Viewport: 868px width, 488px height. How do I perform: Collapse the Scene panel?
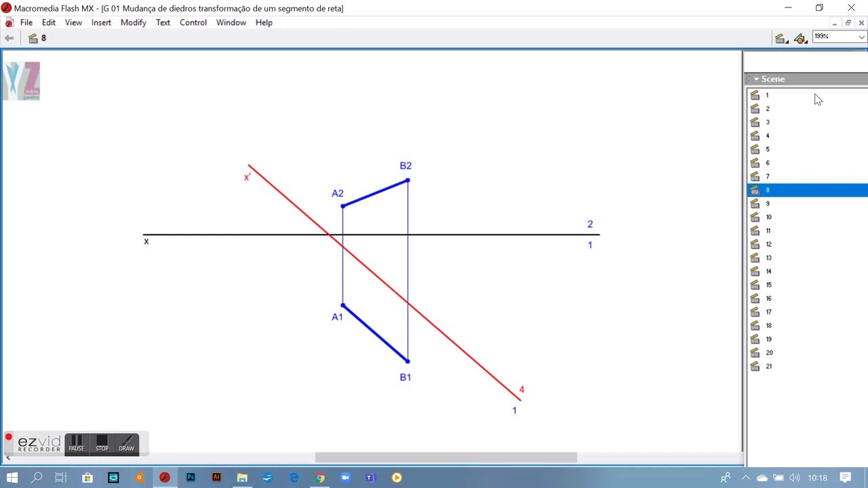pyautogui.click(x=757, y=79)
